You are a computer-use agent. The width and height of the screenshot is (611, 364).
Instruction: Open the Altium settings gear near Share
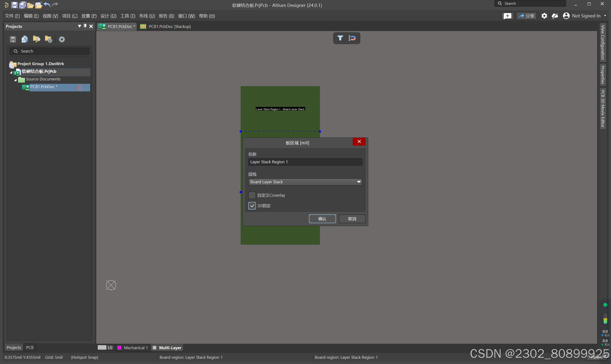click(x=544, y=16)
